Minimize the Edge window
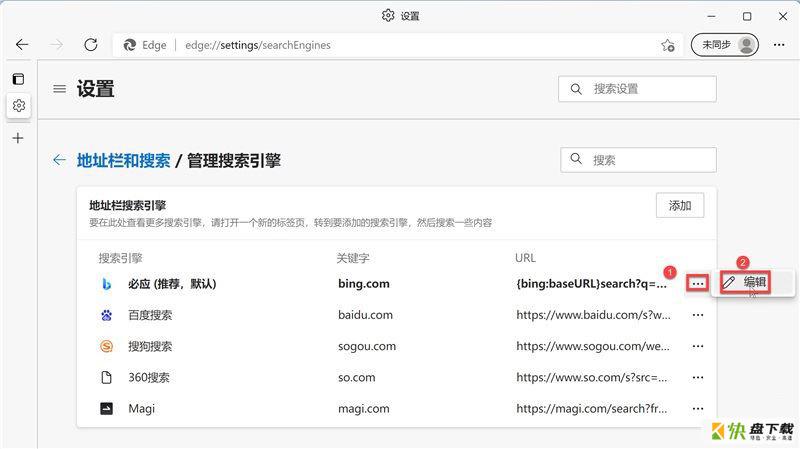The width and height of the screenshot is (800, 449). pyautogui.click(x=711, y=16)
